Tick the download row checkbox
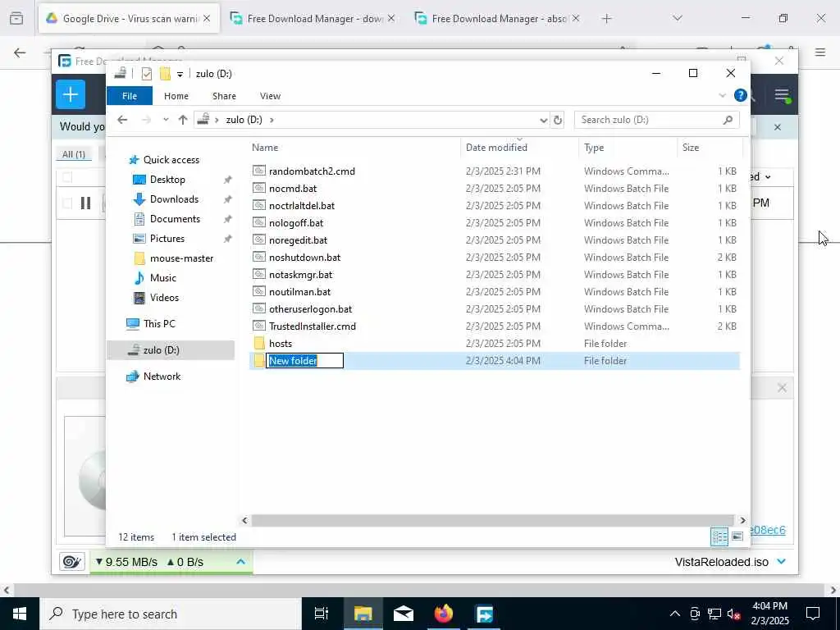Screen dimensions: 840x630 (67, 203)
